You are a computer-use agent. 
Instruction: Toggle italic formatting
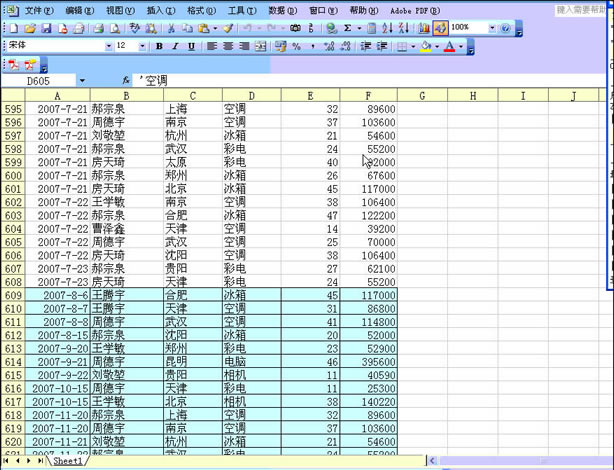tap(175, 47)
